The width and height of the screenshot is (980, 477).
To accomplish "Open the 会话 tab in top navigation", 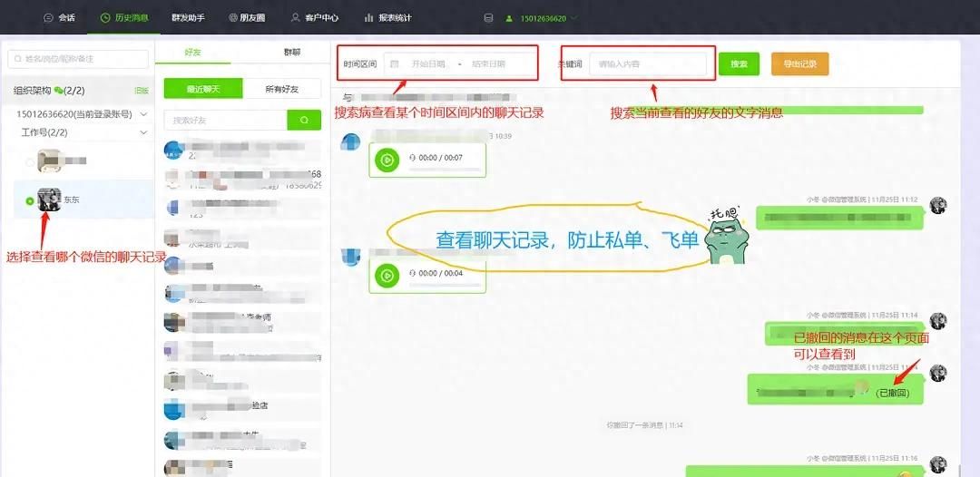I will (59, 18).
